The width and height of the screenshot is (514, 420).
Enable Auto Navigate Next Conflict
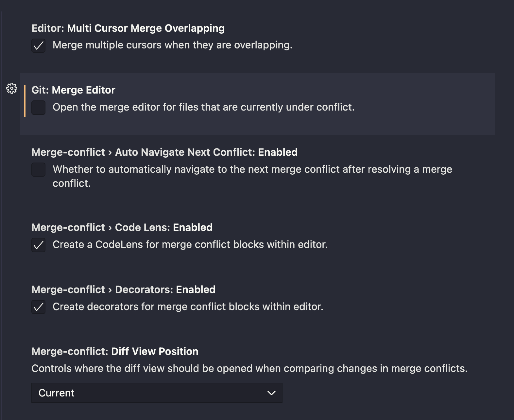[x=38, y=170]
